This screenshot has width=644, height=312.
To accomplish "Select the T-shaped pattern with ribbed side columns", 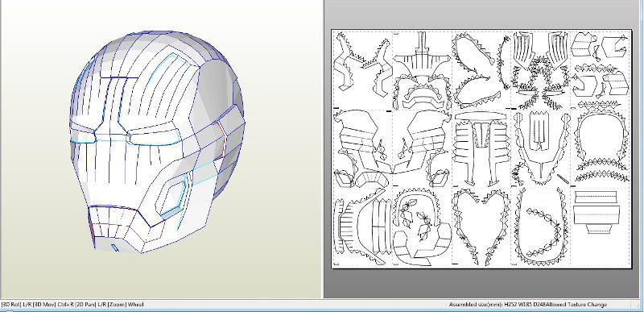I will (481, 148).
